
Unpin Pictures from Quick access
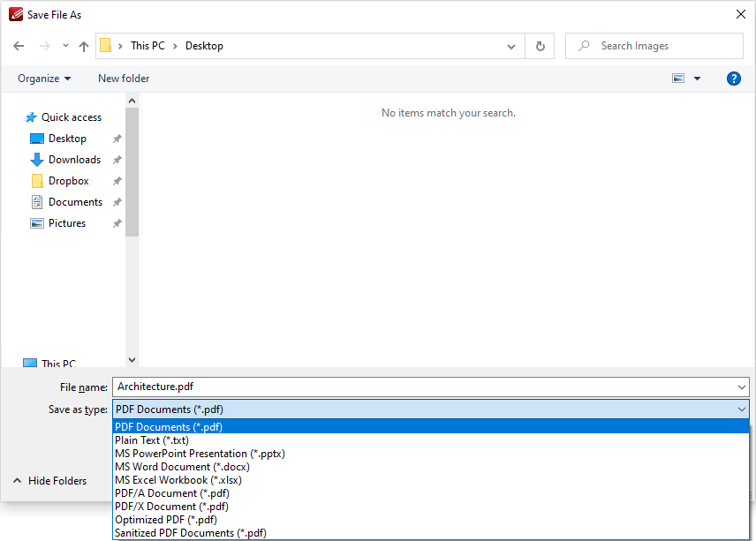point(116,222)
